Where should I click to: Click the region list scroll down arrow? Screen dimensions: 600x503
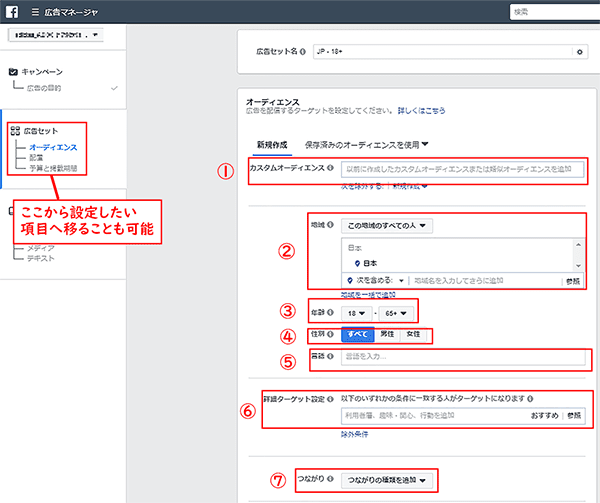point(578,266)
